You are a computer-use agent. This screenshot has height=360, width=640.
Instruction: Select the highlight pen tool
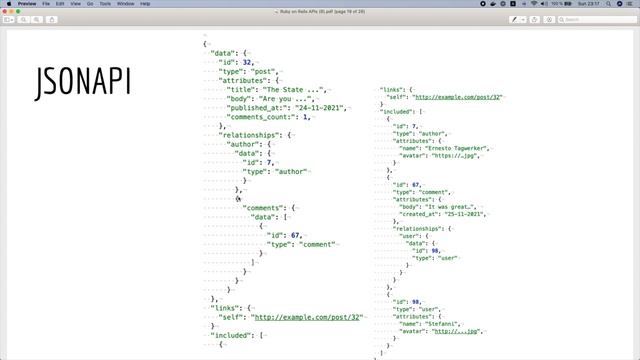(514, 20)
